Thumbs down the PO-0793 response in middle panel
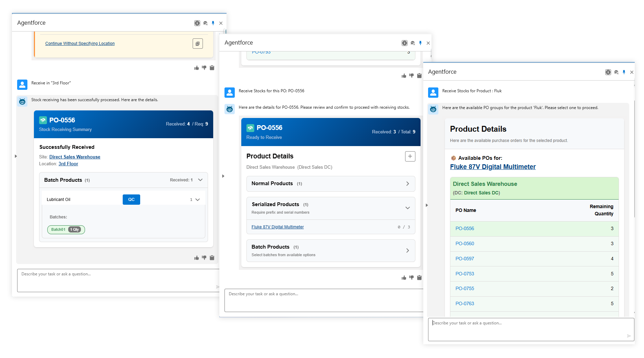This screenshot has width=644, height=358. pyautogui.click(x=412, y=76)
